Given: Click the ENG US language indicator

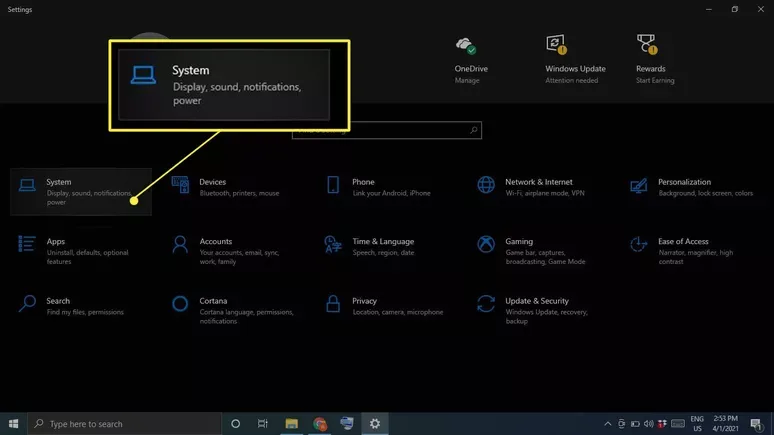Looking at the screenshot, I should [x=697, y=424].
